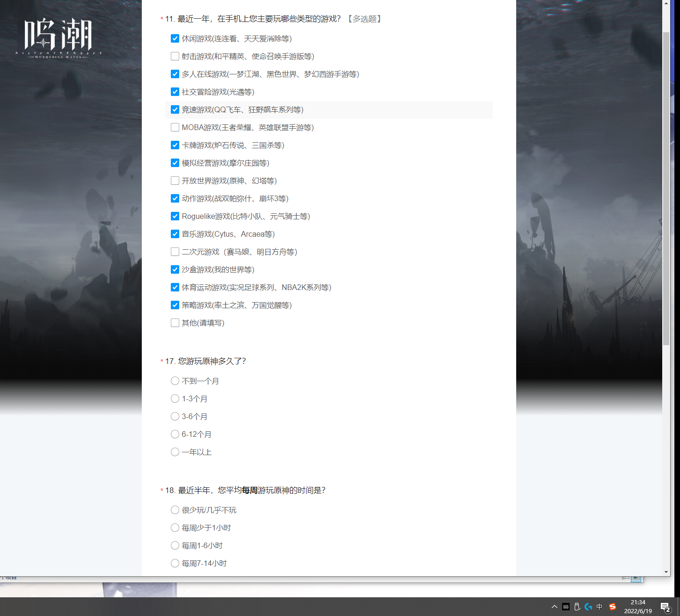The image size is (680, 616).
Task: Select 1-3个月 radio option
Action: [175, 399]
